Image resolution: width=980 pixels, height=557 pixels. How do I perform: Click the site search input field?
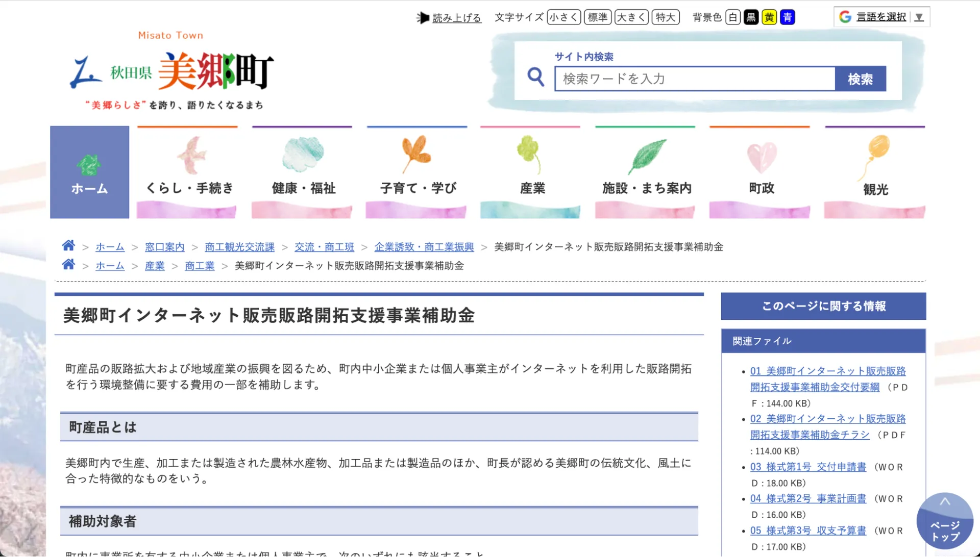click(x=695, y=79)
